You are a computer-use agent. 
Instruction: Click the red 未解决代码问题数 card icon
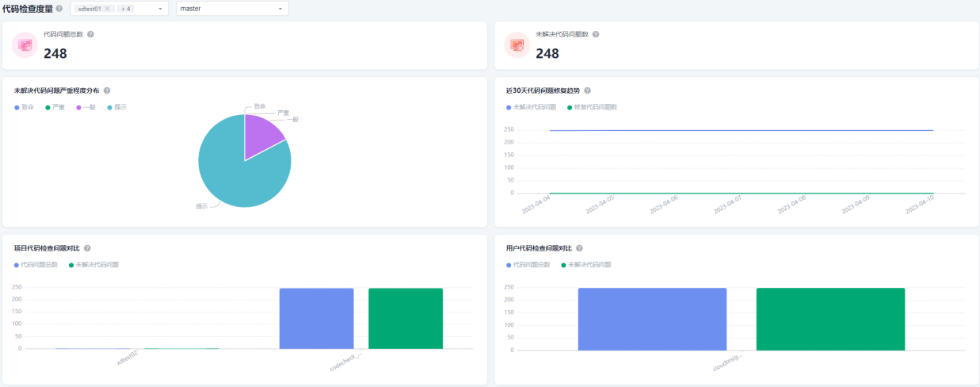coord(517,45)
